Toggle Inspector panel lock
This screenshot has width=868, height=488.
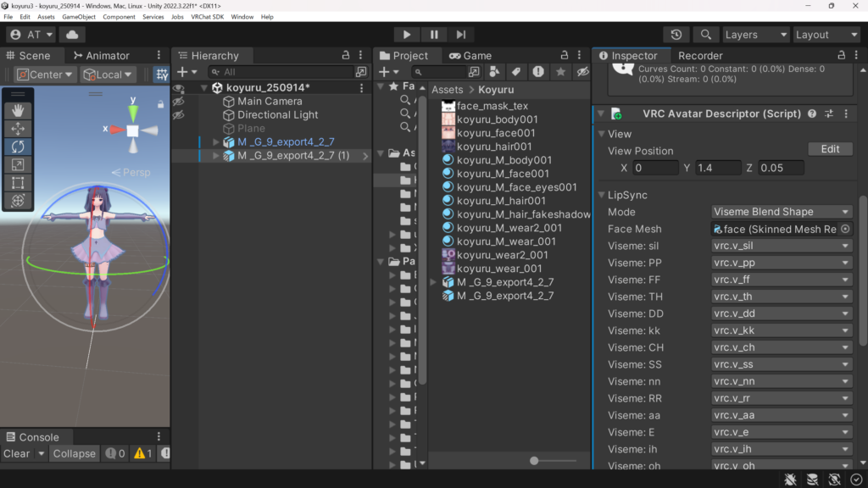click(841, 55)
